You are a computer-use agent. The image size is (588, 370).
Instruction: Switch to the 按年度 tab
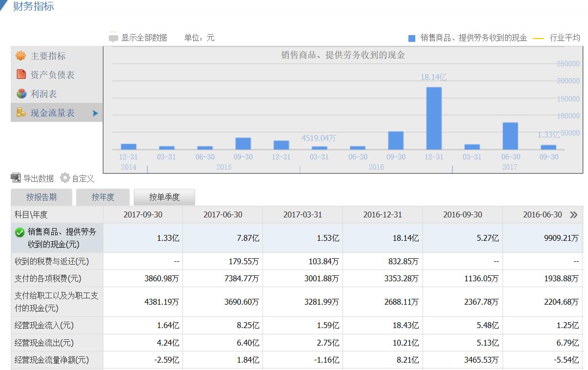(x=103, y=197)
